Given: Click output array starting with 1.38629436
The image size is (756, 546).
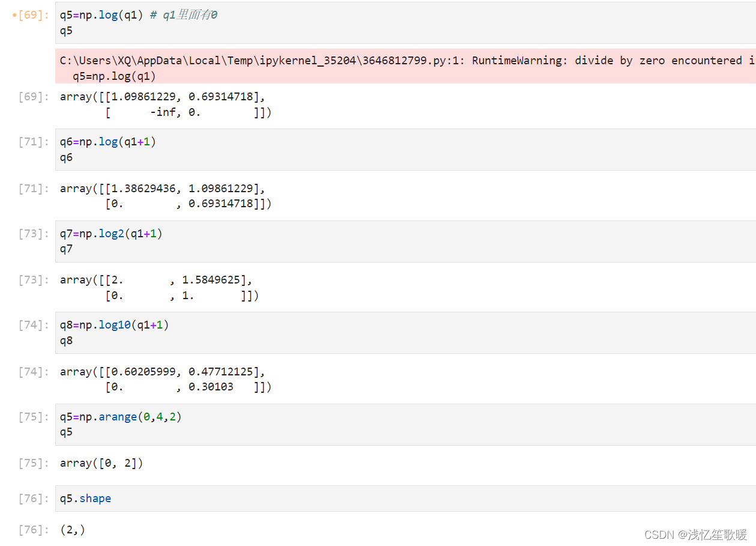Looking at the screenshot, I should coord(166,196).
